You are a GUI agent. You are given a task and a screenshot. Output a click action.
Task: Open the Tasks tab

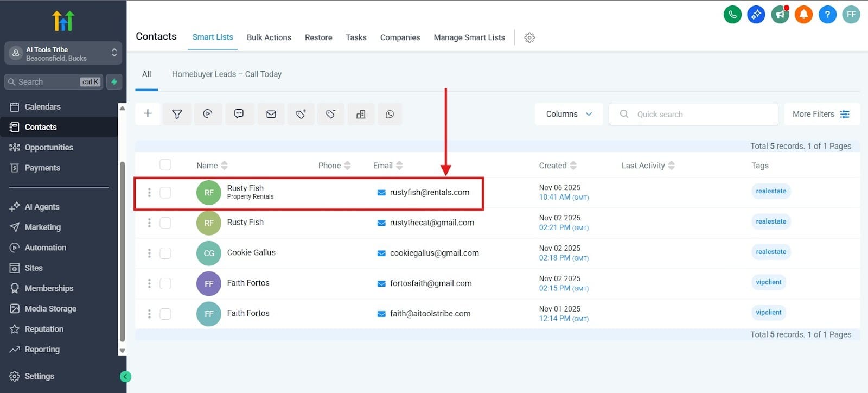pyautogui.click(x=356, y=37)
